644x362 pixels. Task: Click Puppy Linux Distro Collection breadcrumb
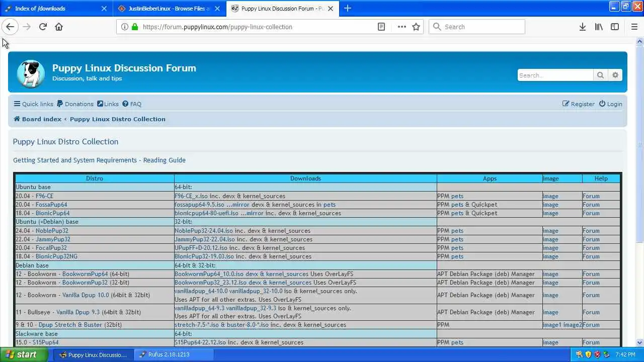click(x=118, y=119)
